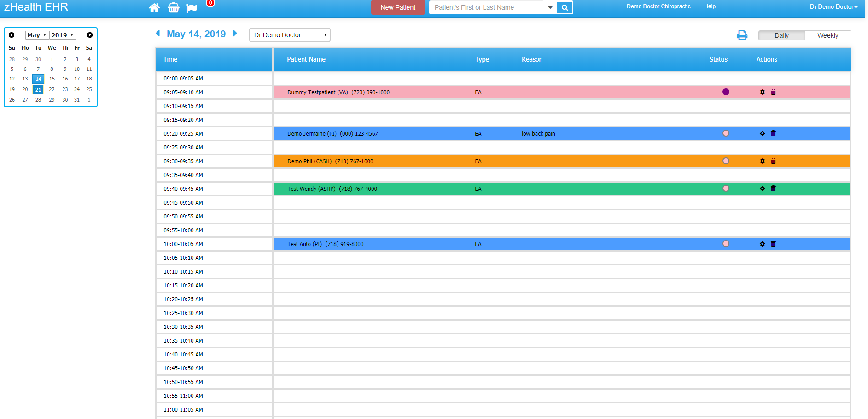The image size is (868, 419).
Task: Click the 09:50-09:55 AM time label
Action: tap(183, 217)
